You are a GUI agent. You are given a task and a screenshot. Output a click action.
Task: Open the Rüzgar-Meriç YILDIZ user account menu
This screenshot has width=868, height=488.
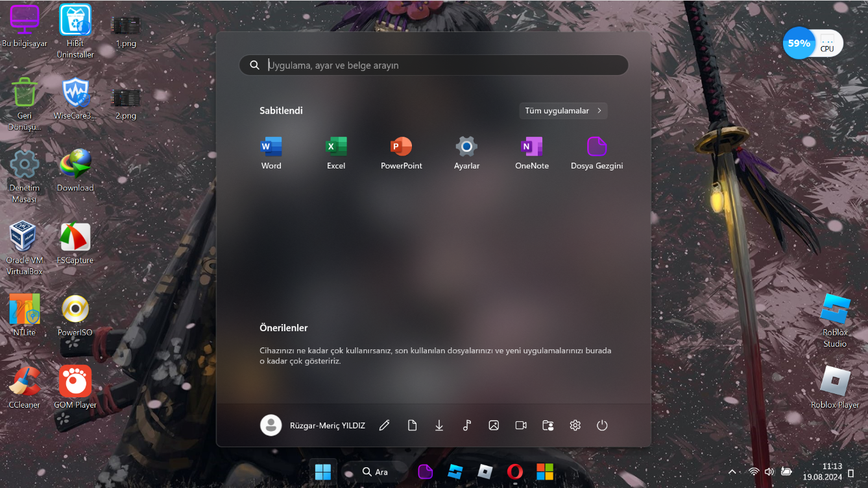[313, 425]
